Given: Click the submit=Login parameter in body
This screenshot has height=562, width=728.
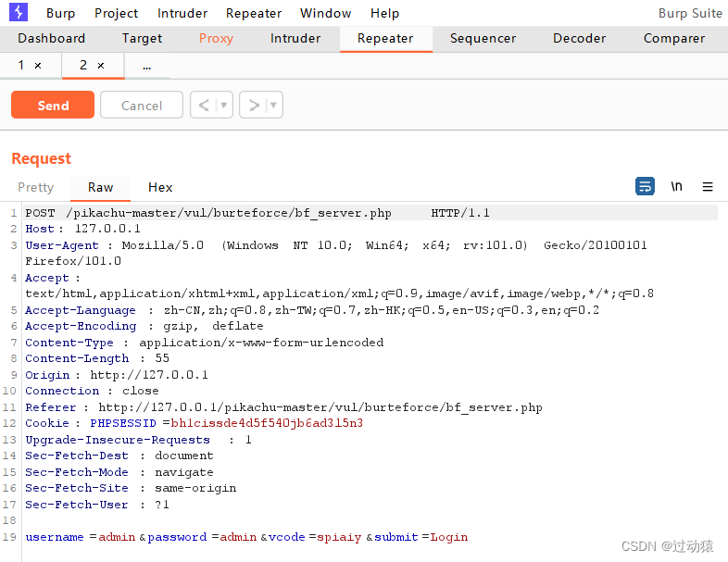Looking at the screenshot, I should 421,537.
